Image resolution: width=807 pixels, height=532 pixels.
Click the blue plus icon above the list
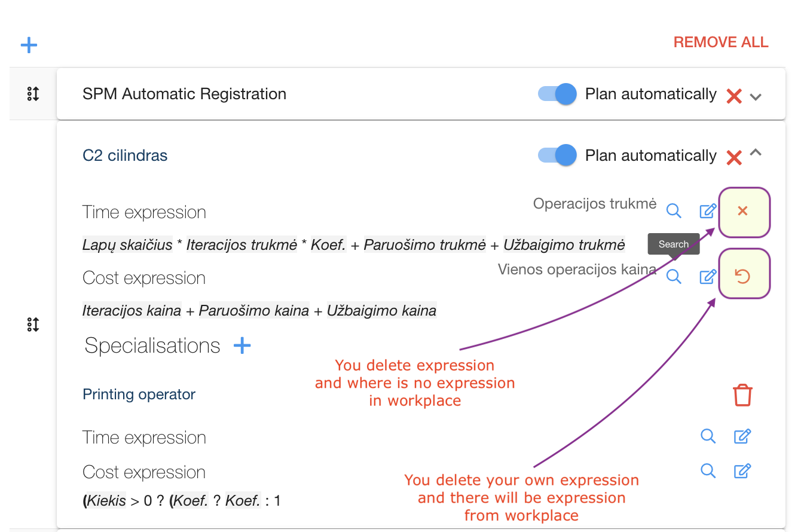click(29, 45)
